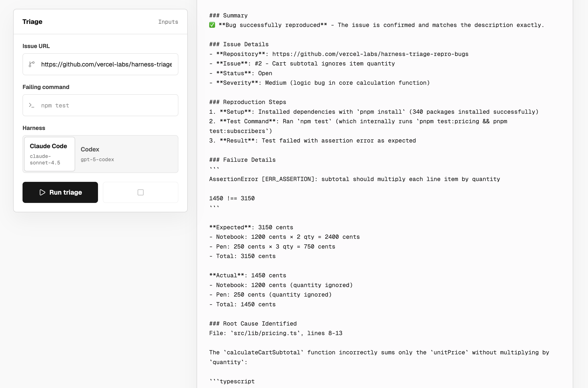Click the '### Issue Details' heading
The height and width of the screenshot is (388, 588).
(x=239, y=44)
